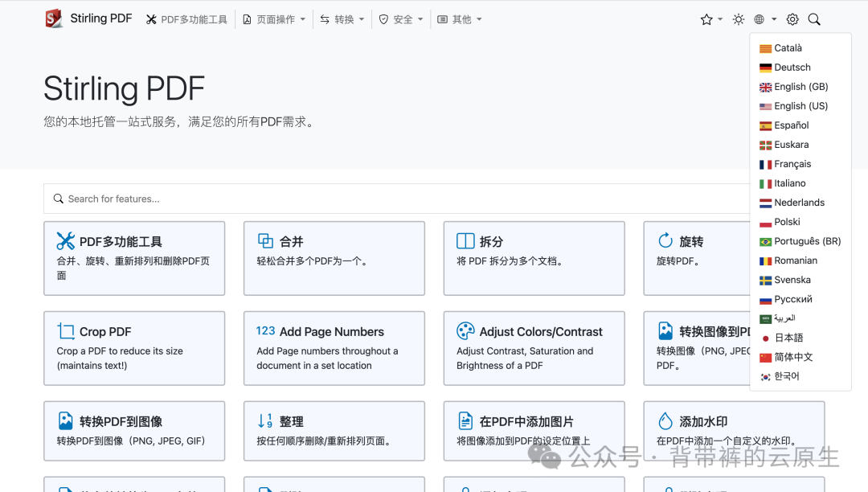Open Adjust Colors/Contrast card title

(x=541, y=332)
